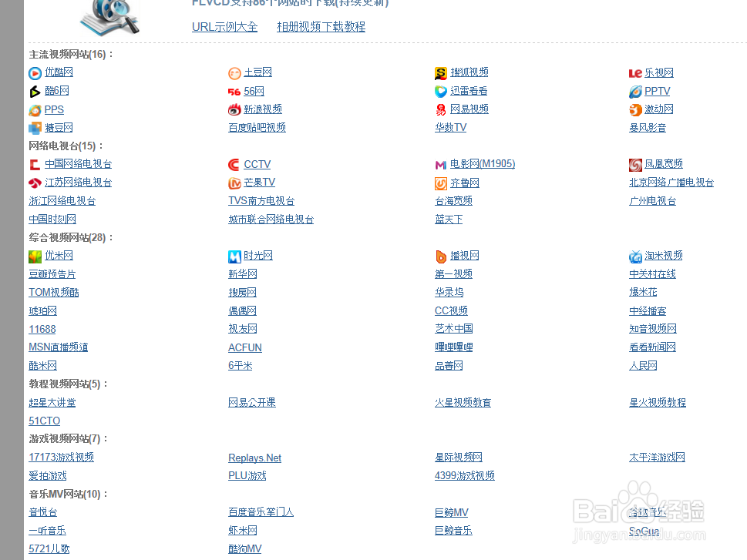Viewport: 747px width, 560px height.
Task: Click the Taomee video (淘米视频) icon
Action: (635, 257)
